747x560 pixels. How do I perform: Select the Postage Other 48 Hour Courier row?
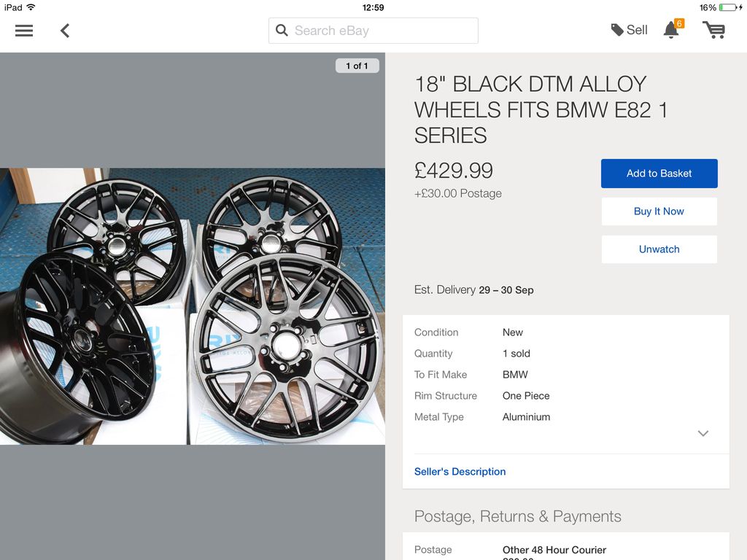(x=566, y=550)
